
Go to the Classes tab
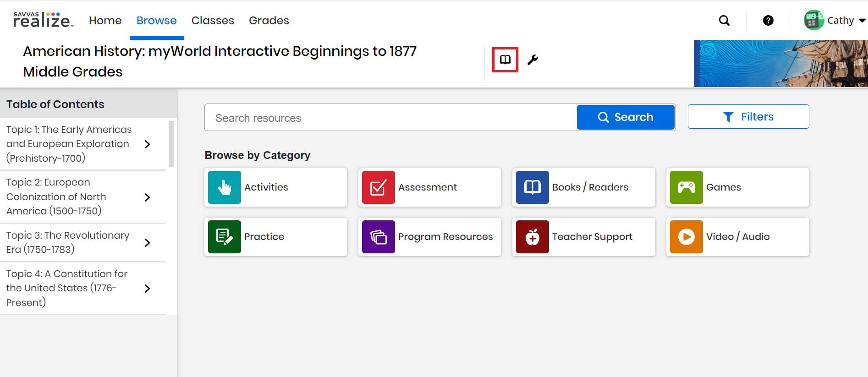(213, 21)
